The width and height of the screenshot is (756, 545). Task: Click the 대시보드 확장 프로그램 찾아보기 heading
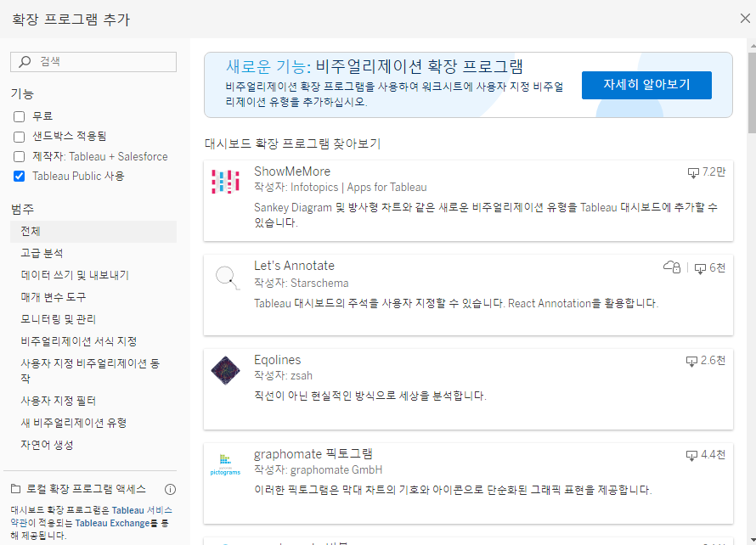point(293,144)
